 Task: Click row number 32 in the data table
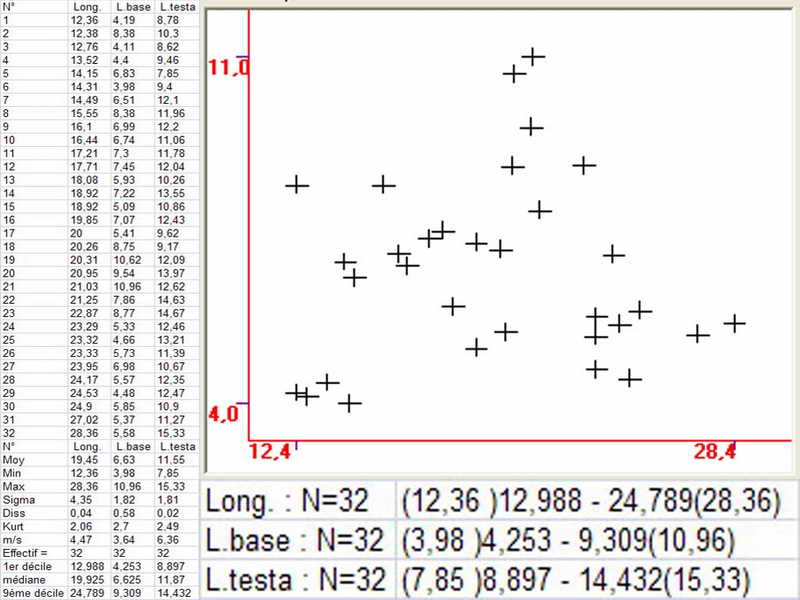click(x=9, y=433)
